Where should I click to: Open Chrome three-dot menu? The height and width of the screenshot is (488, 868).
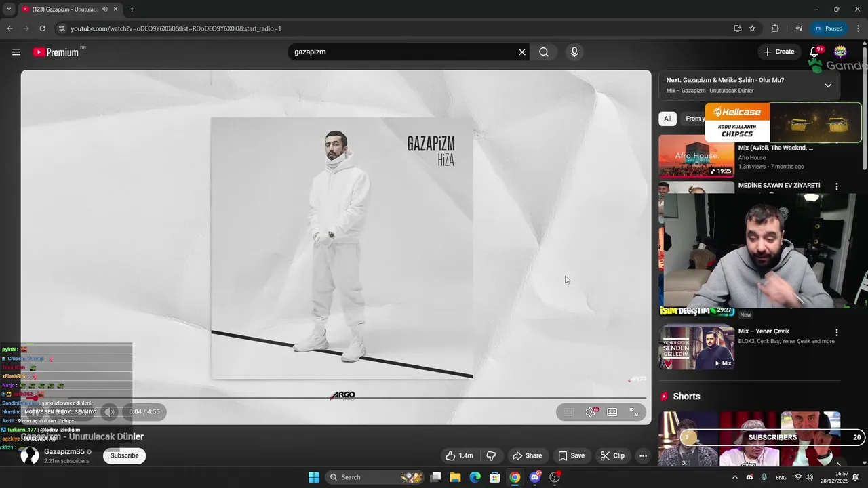[x=859, y=28]
